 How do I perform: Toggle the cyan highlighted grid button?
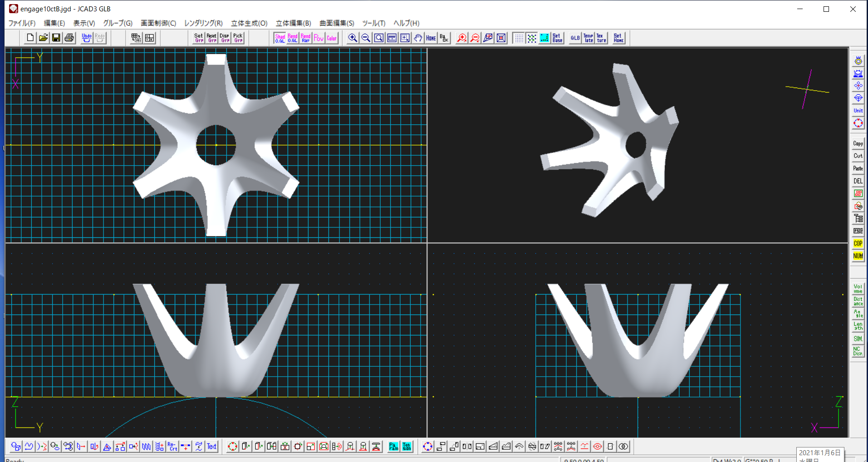point(544,38)
